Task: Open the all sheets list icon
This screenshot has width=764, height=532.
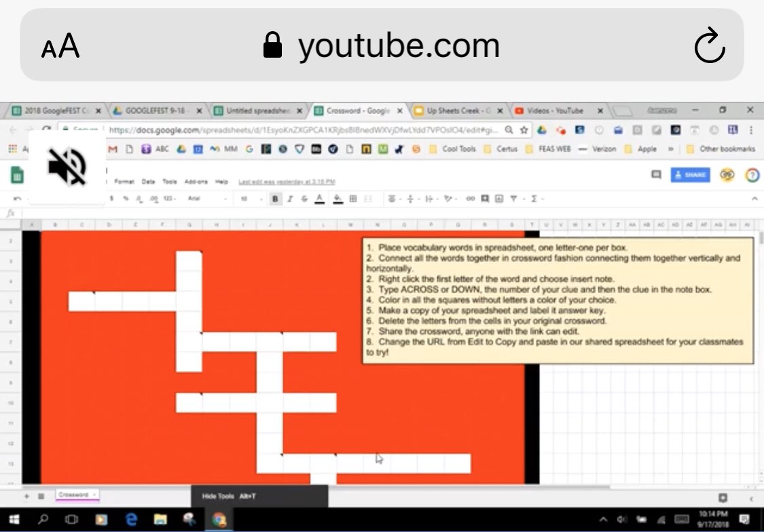Action: (41, 496)
